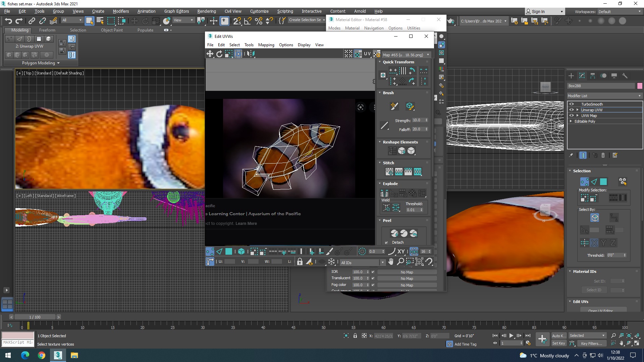Click the Set Key button
The image size is (644, 362).
coord(558,343)
